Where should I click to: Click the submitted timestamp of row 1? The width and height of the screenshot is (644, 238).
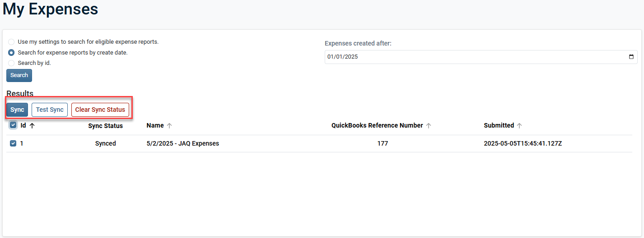tap(523, 144)
